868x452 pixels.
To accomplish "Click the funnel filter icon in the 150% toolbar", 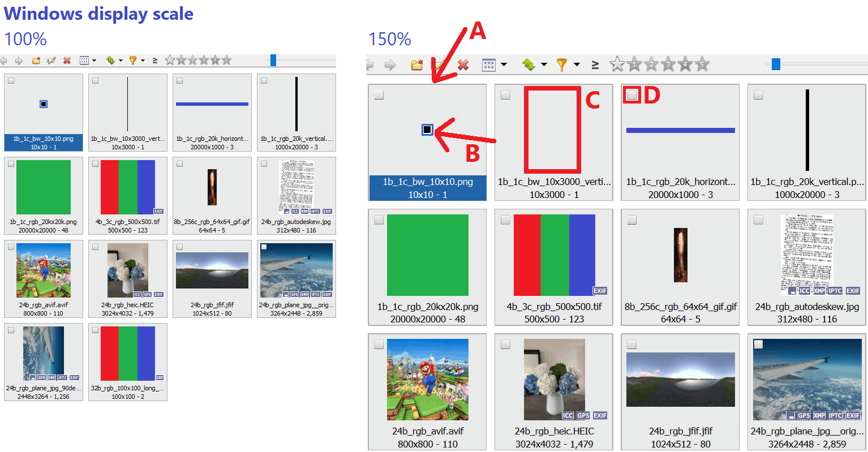I will 561,65.
